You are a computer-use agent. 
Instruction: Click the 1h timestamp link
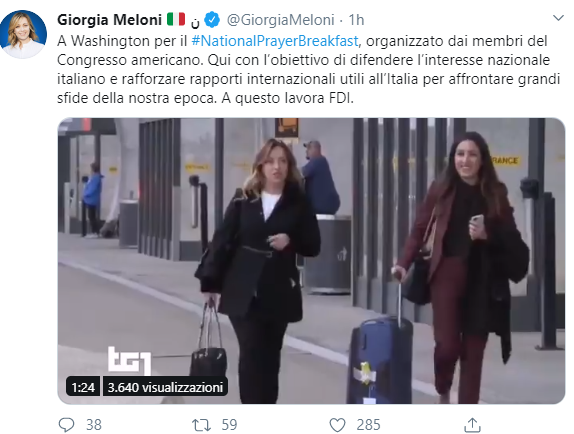click(x=356, y=20)
